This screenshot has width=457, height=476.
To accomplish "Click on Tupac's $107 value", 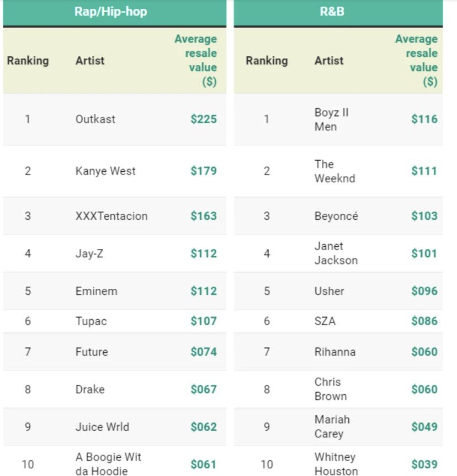I will coord(204,321).
